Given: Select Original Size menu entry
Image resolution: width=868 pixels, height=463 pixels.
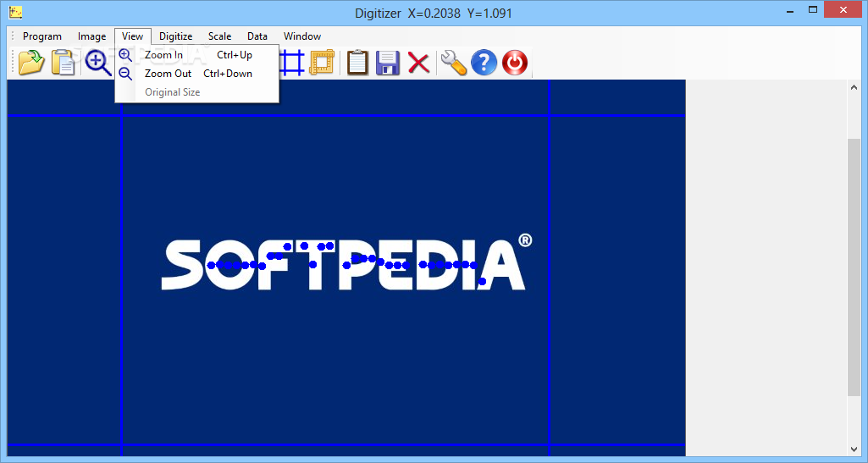Looking at the screenshot, I should pos(196,91).
